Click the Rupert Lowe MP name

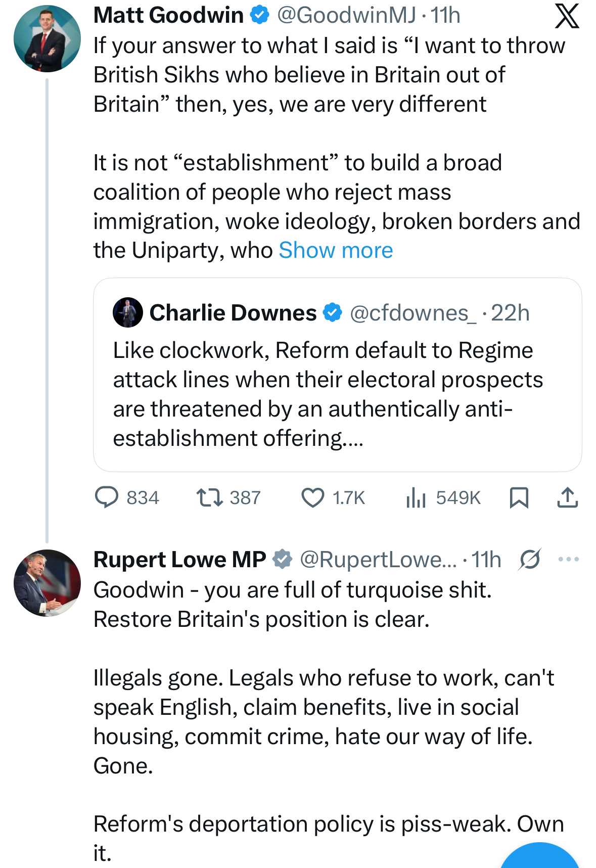click(x=179, y=560)
